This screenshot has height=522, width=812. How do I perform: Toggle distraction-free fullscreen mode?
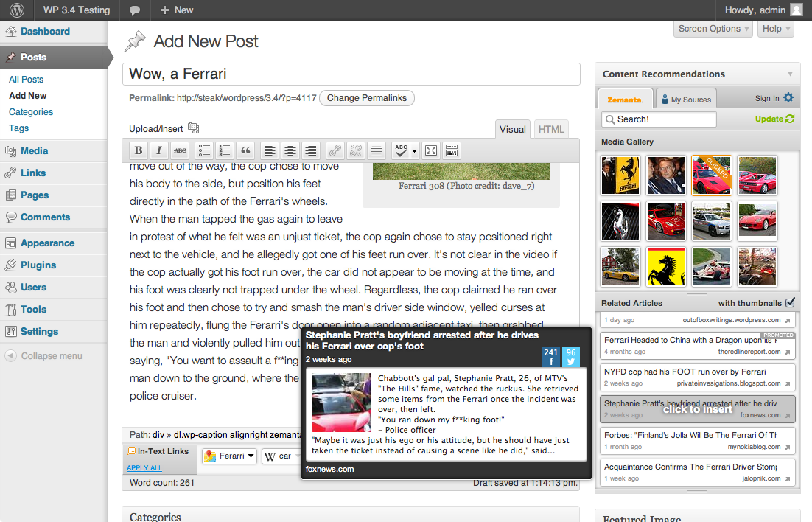[x=431, y=151]
